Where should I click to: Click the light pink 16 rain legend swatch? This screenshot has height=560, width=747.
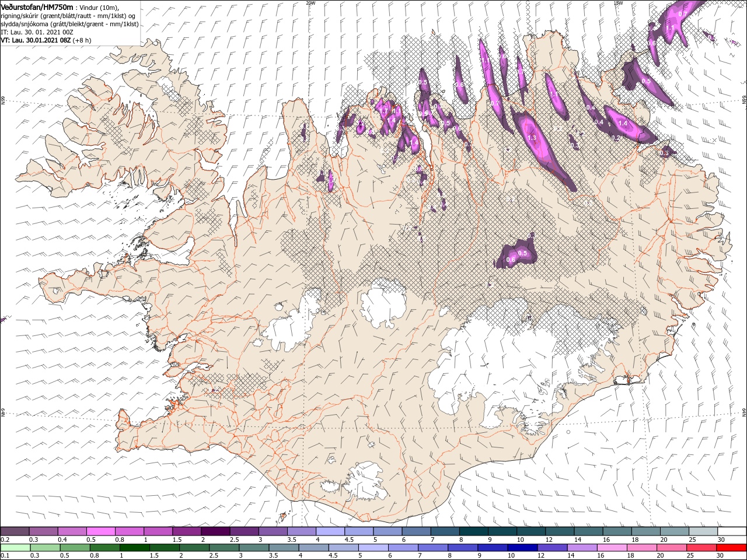(x=612, y=548)
